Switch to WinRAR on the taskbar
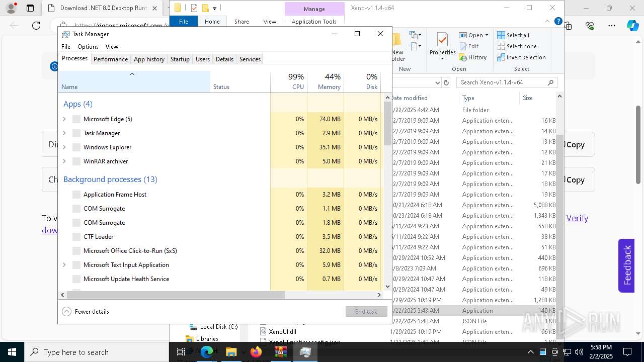The image size is (644, 362). (280, 352)
